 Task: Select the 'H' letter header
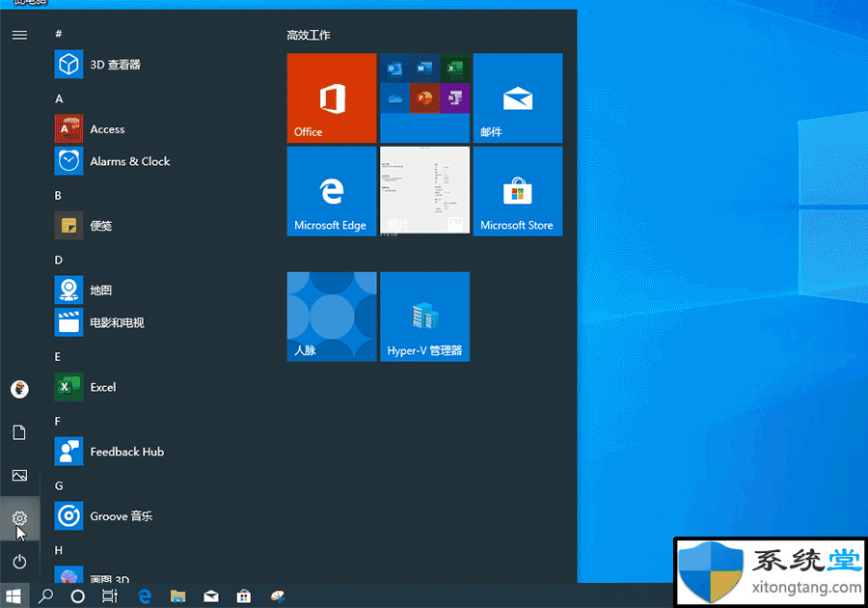pyautogui.click(x=58, y=550)
